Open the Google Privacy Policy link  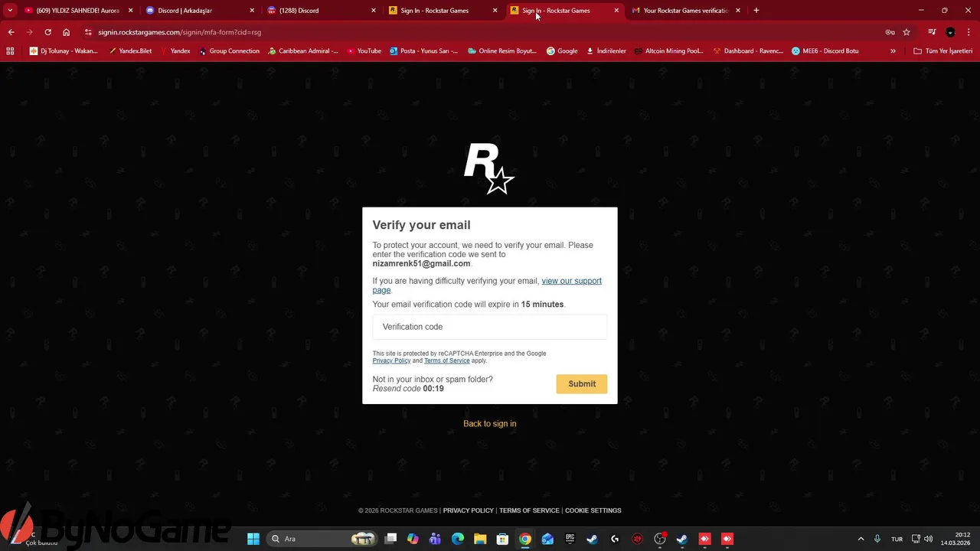click(x=391, y=360)
